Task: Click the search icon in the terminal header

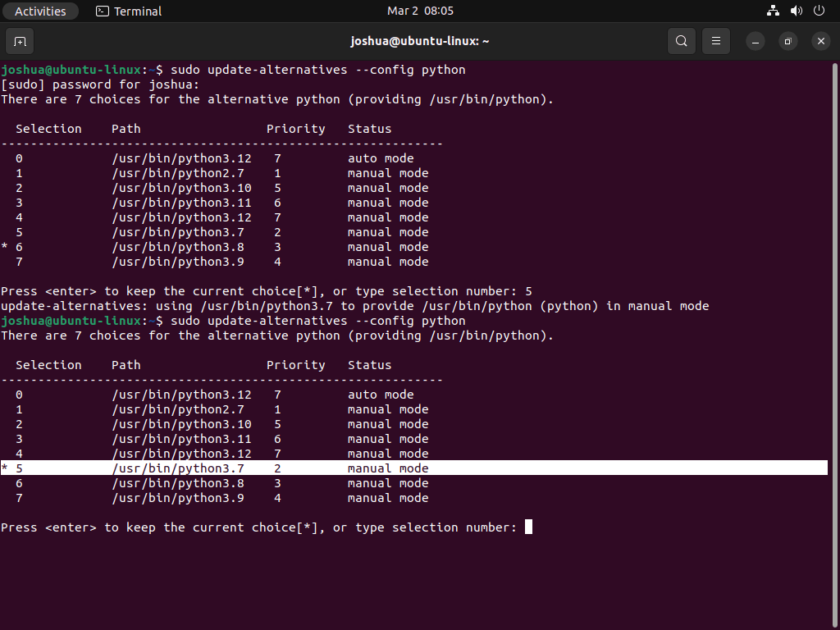Action: tap(681, 41)
